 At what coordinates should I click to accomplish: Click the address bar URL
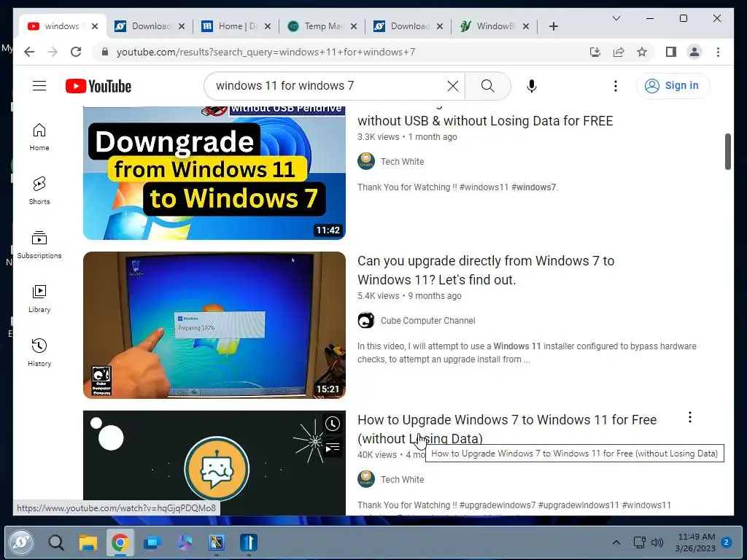point(266,52)
